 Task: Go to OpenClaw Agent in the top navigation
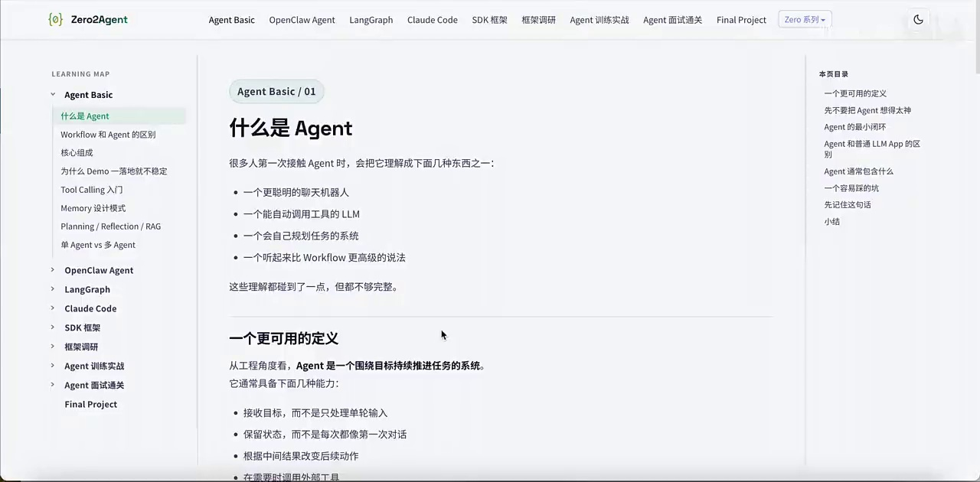tap(302, 20)
